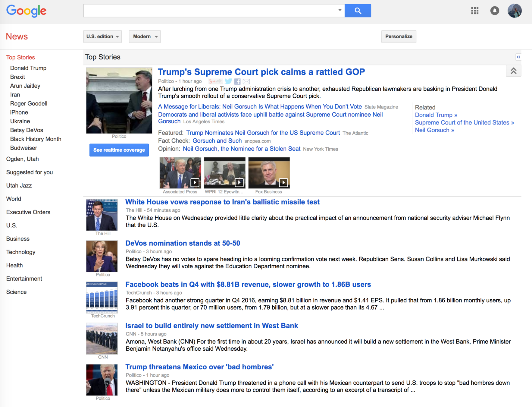The height and width of the screenshot is (407, 532).
Task: Open the News heading link
Action: [x=17, y=36]
